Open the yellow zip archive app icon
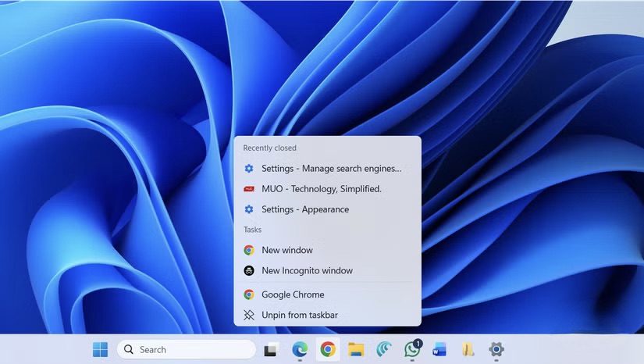 pyautogui.click(x=468, y=350)
